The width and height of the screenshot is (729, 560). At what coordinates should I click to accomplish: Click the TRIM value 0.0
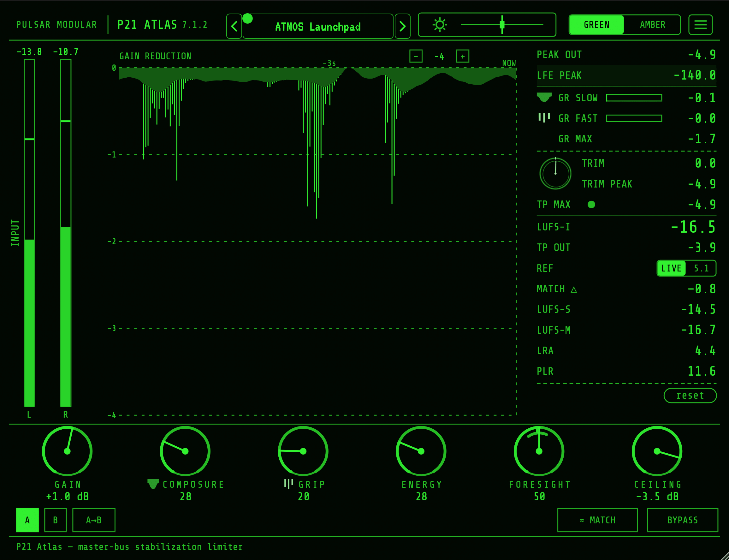pos(705,163)
